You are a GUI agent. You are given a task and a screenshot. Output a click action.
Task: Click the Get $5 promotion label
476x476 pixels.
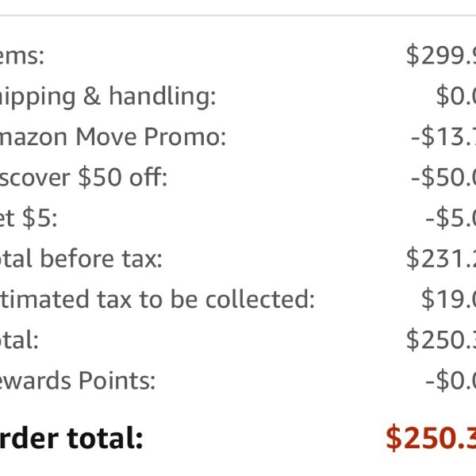click(x=29, y=218)
